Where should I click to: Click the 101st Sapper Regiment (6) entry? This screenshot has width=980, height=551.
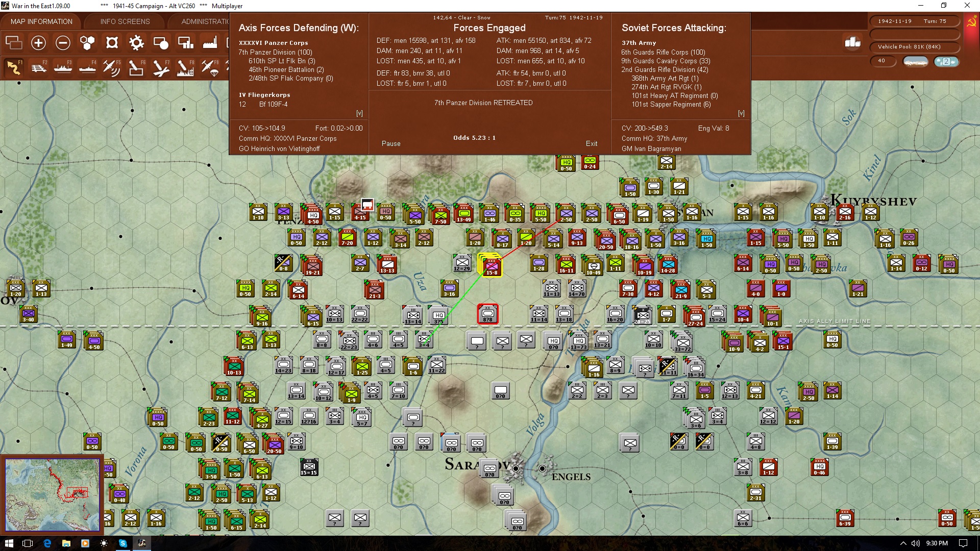tap(671, 105)
